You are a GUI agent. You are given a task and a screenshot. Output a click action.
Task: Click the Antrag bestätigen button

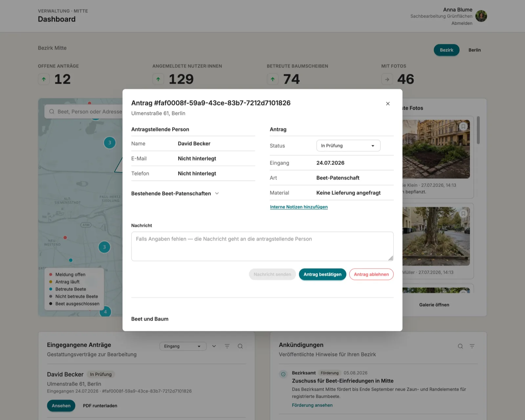322,274
